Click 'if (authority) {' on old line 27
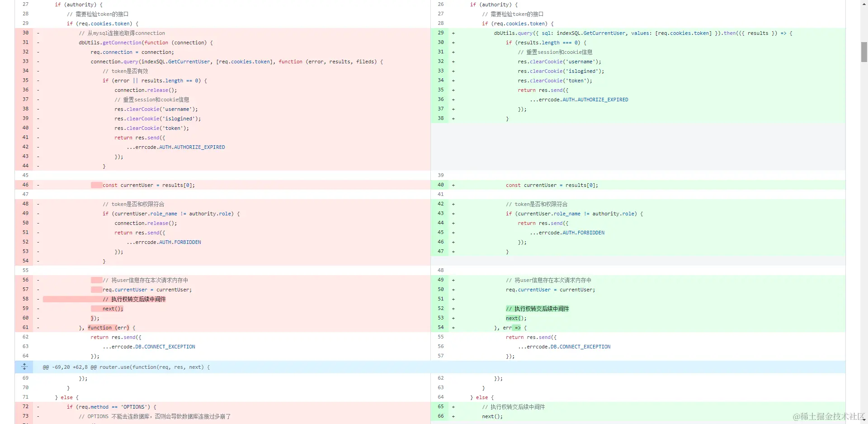 [79, 5]
